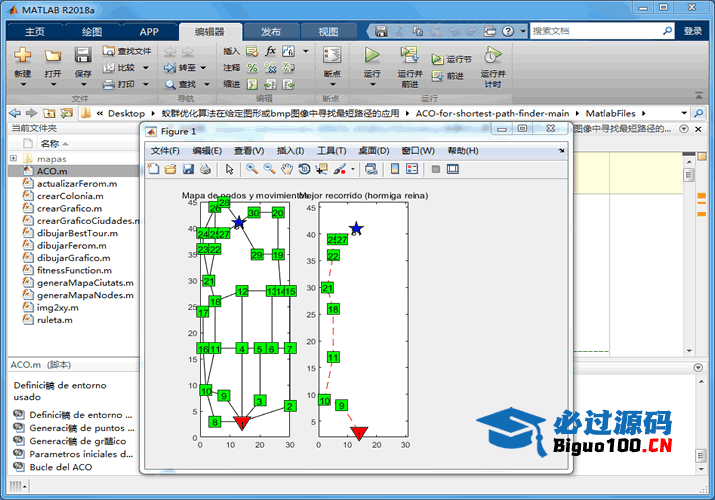
Task: Click Run and Advance (运行并前进) icon
Action: [x=409, y=55]
